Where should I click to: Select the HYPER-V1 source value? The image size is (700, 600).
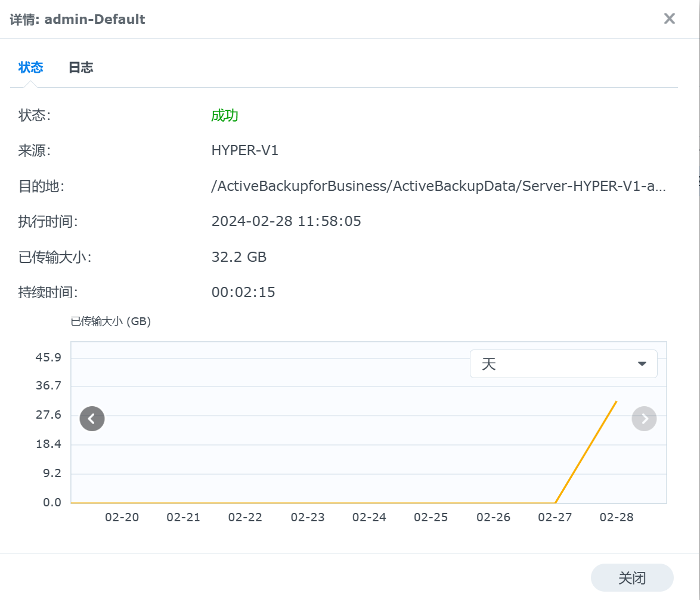pos(244,150)
